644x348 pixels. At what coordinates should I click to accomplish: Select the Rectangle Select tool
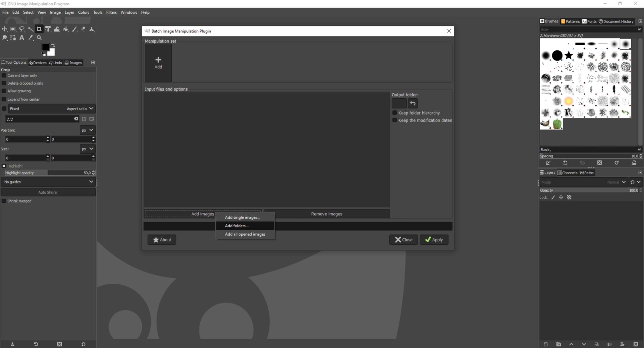coord(13,29)
